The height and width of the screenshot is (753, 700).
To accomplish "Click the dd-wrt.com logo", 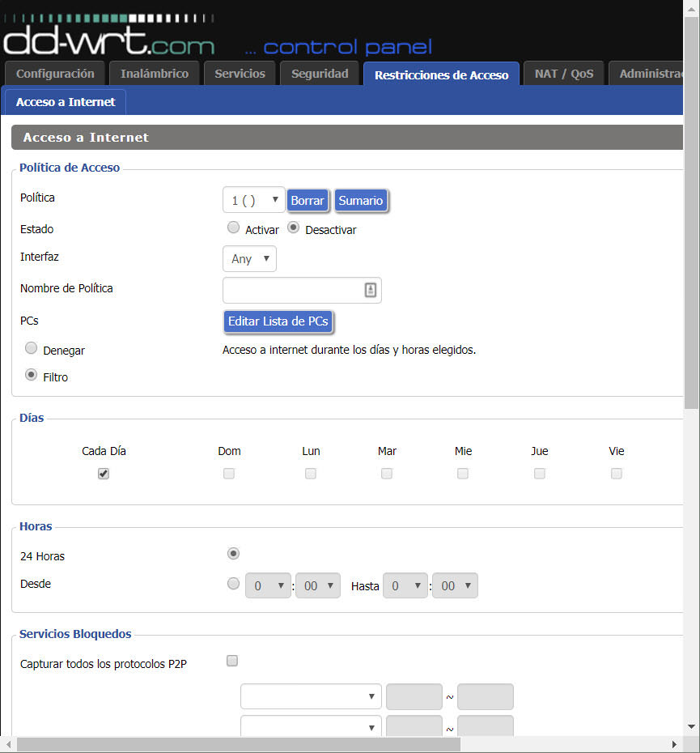I will pyautogui.click(x=109, y=39).
